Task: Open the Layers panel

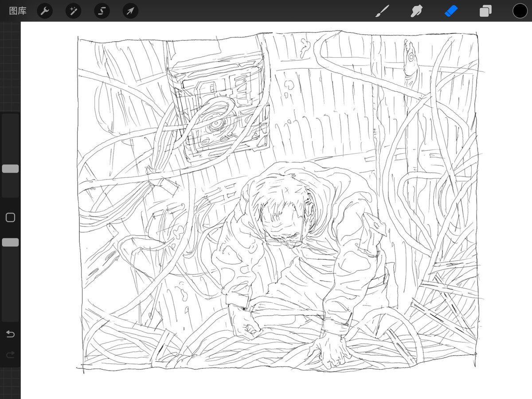Action: (485, 11)
